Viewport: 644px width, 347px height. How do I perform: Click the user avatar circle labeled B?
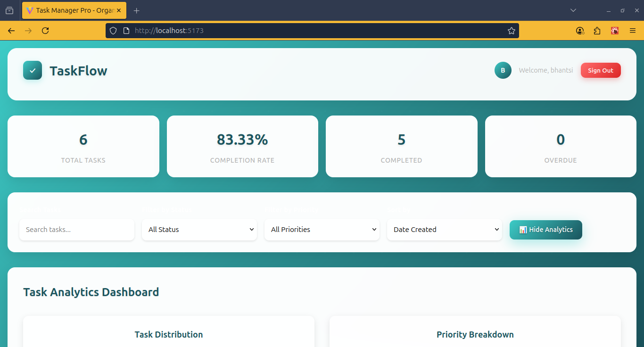tap(503, 70)
